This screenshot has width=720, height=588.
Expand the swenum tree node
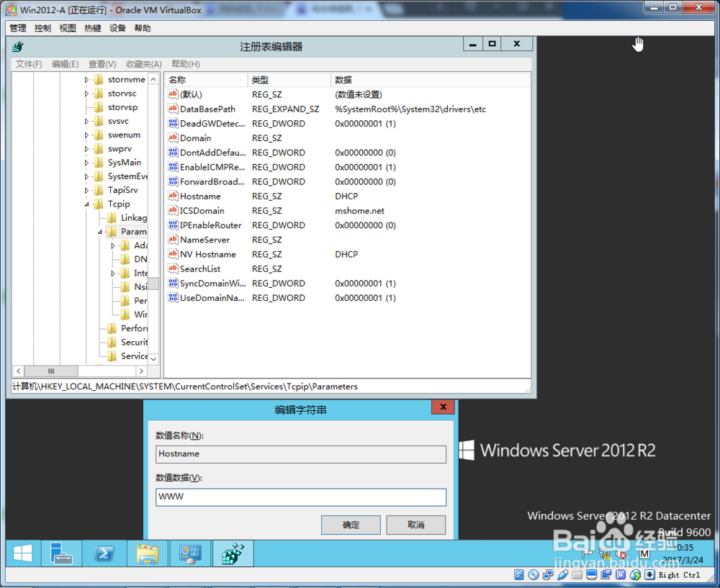click(86, 135)
